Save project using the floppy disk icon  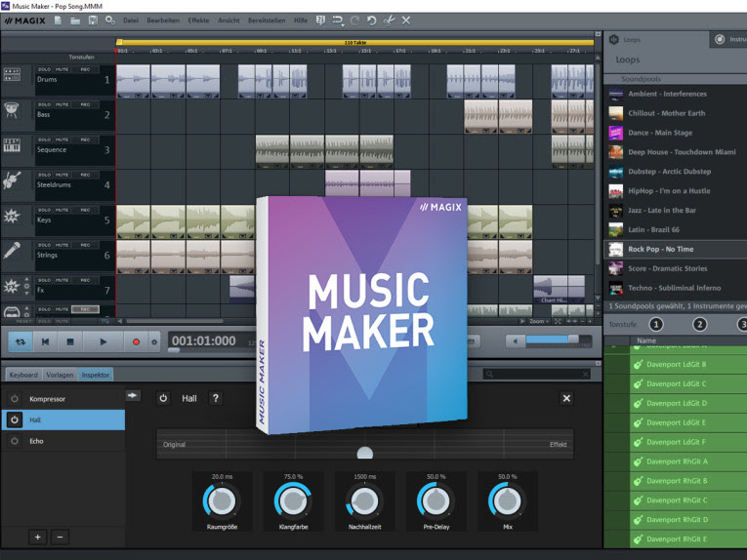93,20
